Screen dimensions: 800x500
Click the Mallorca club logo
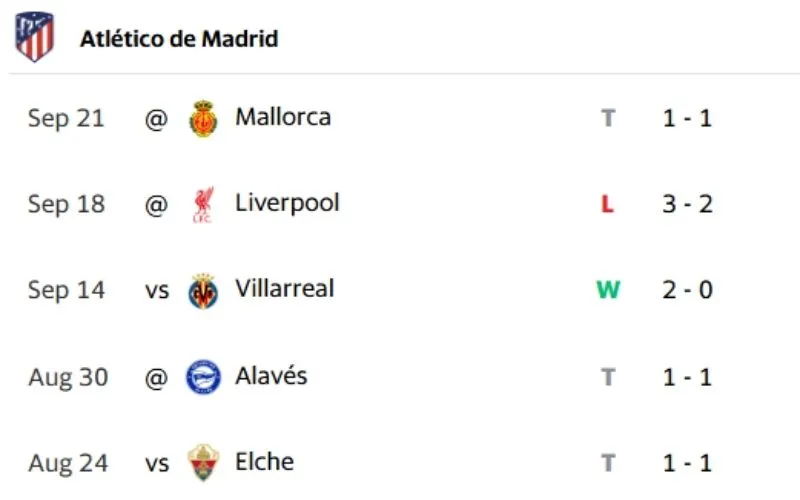click(203, 118)
